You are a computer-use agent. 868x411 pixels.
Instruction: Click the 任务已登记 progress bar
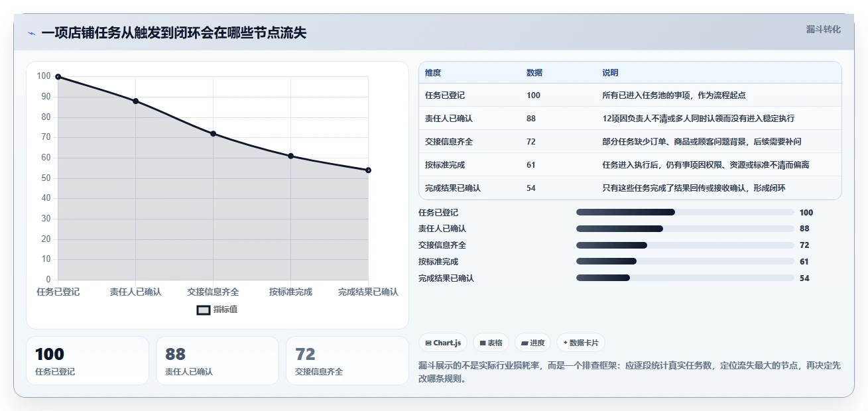tap(685, 212)
